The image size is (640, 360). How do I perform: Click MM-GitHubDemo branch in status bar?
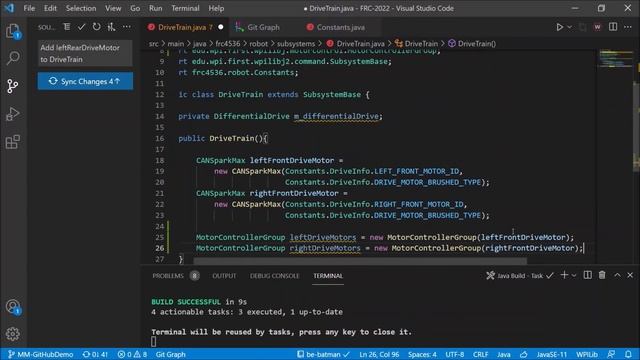[40, 354]
